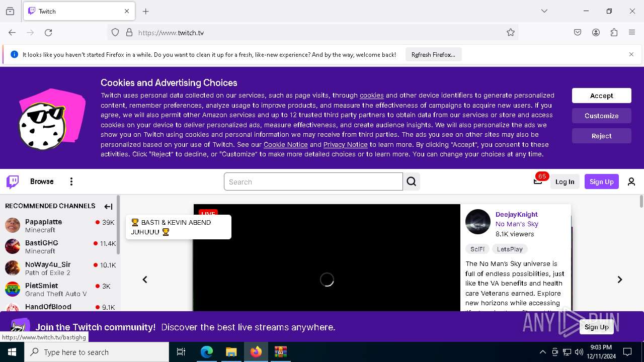This screenshot has height=362, width=644.
Task: Open the volume control in system tray
Action: [x=579, y=352]
